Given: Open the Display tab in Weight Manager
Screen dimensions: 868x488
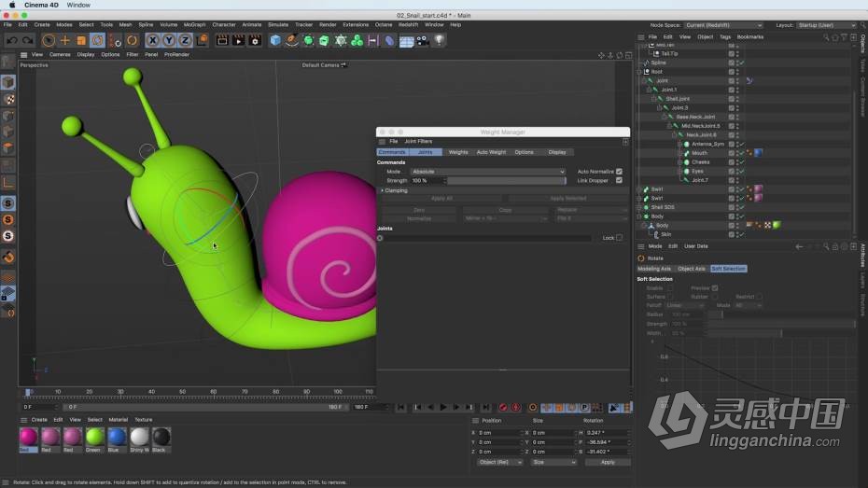Looking at the screenshot, I should point(557,152).
